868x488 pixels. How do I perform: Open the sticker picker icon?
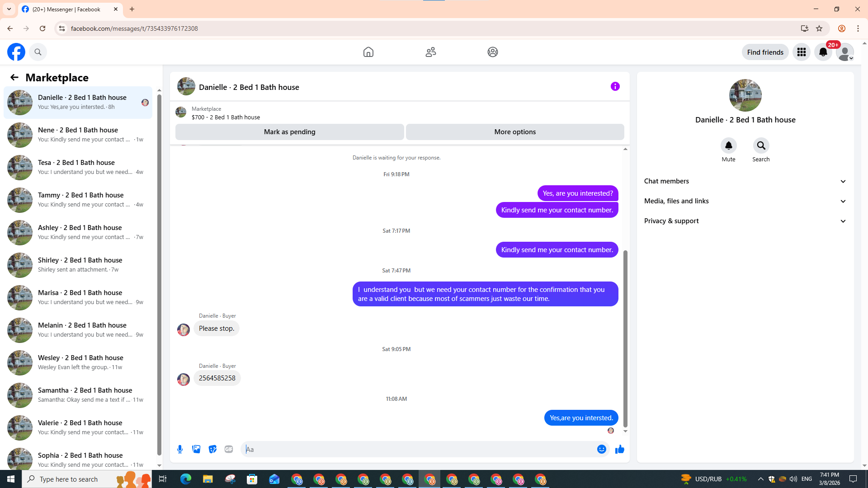tap(212, 449)
